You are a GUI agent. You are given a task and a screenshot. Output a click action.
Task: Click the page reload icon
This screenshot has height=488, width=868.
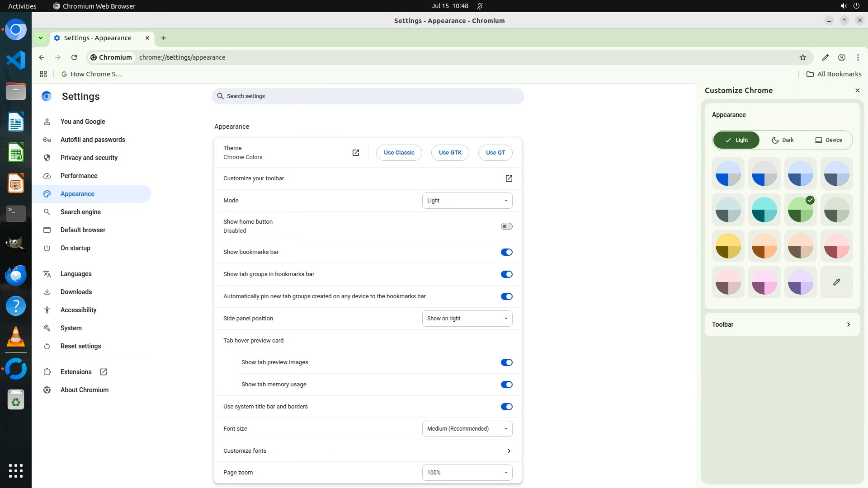(74, 57)
